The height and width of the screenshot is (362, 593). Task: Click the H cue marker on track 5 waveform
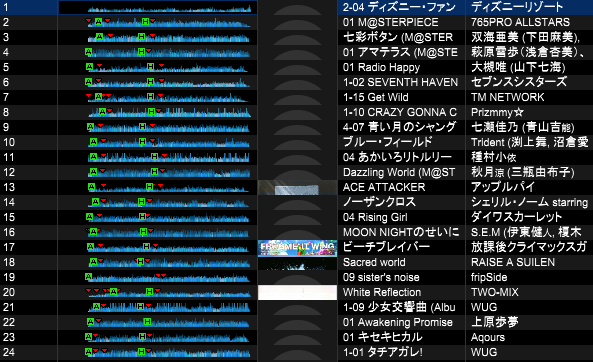pos(151,66)
